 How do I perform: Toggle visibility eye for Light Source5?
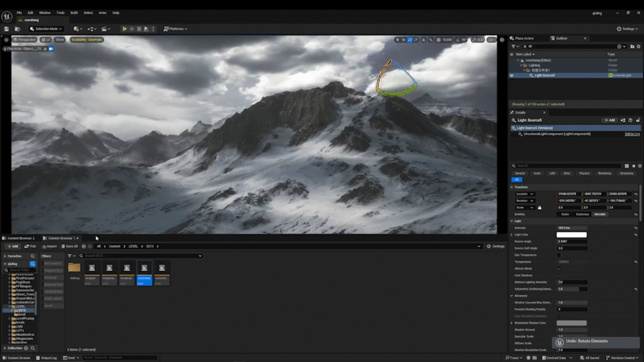tap(512, 75)
